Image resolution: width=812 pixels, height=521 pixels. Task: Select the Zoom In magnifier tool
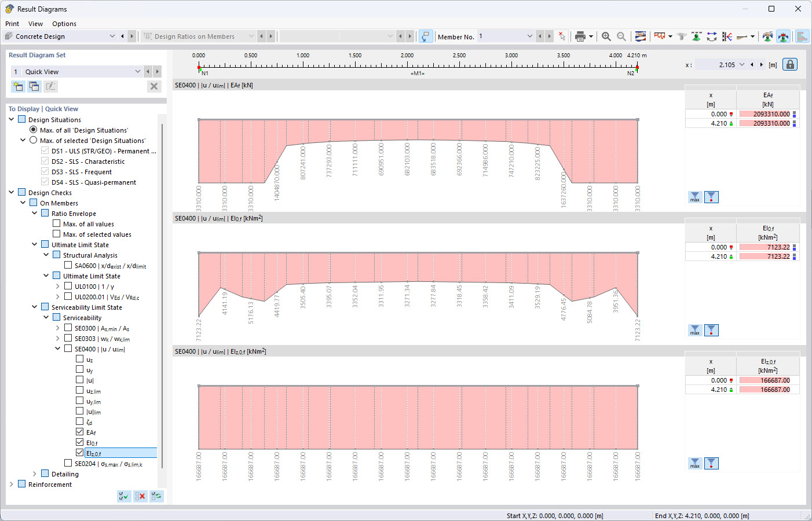point(606,36)
